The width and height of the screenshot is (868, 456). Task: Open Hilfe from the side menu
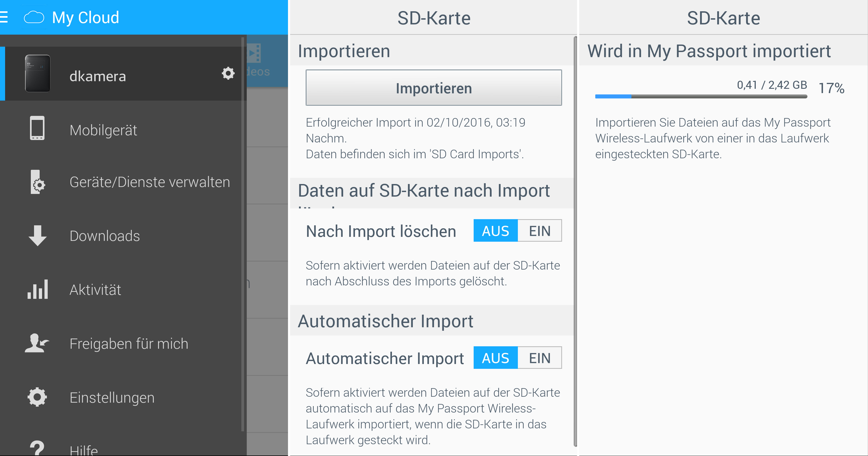84,449
